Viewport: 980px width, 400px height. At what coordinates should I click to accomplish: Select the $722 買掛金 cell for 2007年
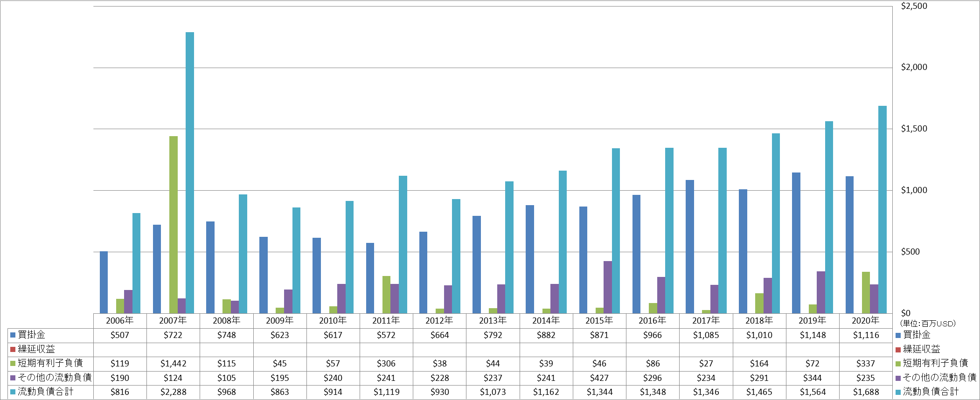(173, 335)
